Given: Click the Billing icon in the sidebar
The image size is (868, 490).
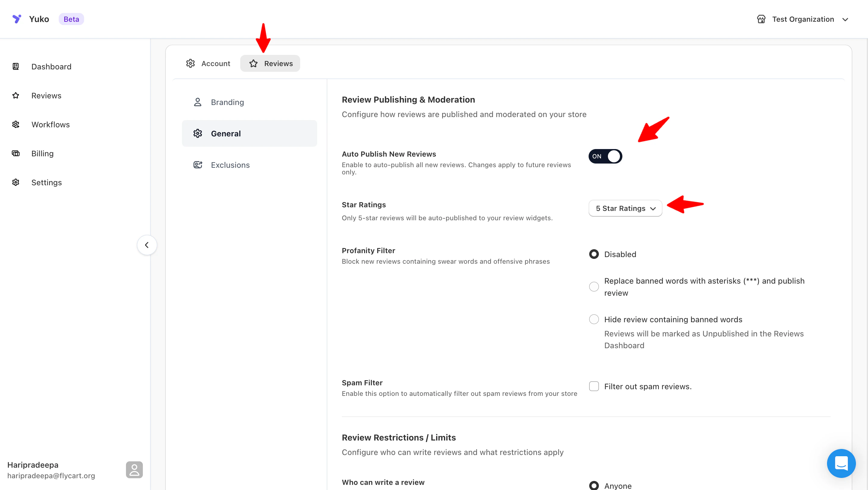Looking at the screenshot, I should [15, 154].
